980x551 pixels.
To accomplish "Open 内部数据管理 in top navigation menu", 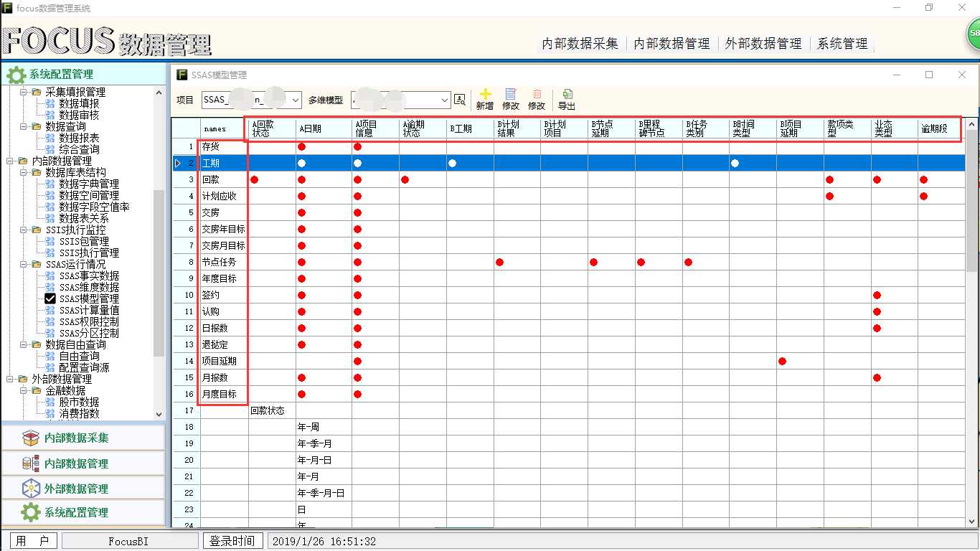I will (x=672, y=43).
